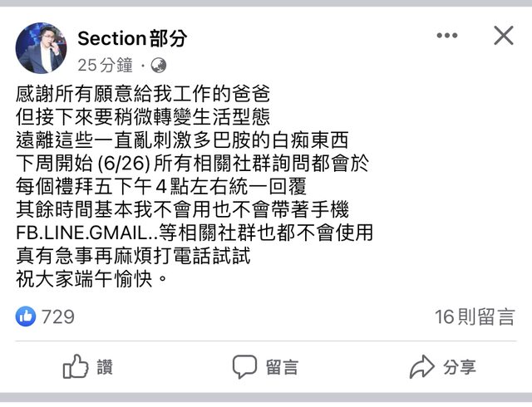View the 729 reactions count
Viewport: 532px width, 407px height.
click(x=58, y=316)
